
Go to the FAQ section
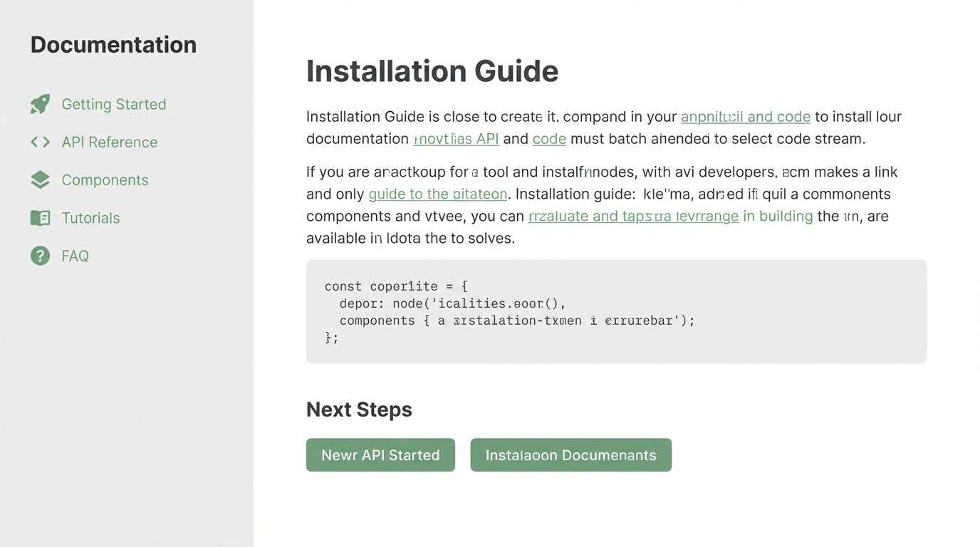[x=75, y=255]
